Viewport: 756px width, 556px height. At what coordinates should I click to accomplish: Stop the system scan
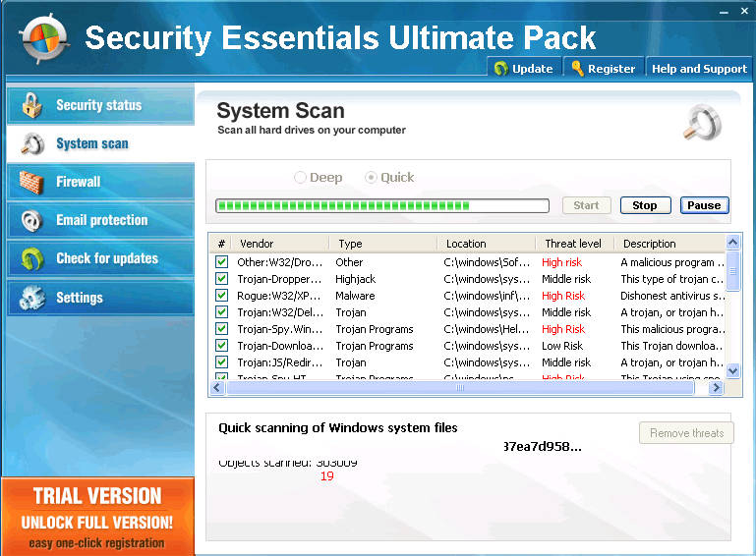(645, 205)
